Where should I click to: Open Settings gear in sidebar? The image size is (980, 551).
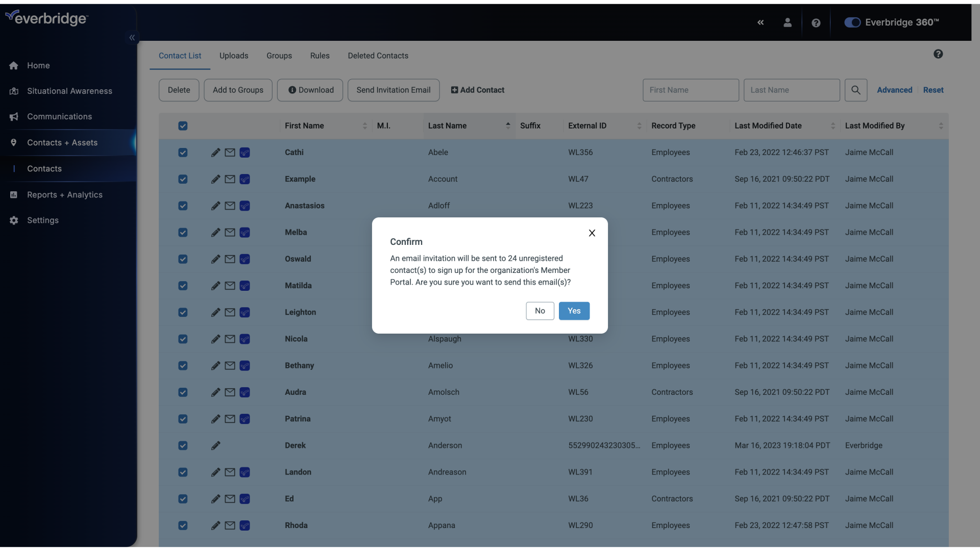[43, 220]
